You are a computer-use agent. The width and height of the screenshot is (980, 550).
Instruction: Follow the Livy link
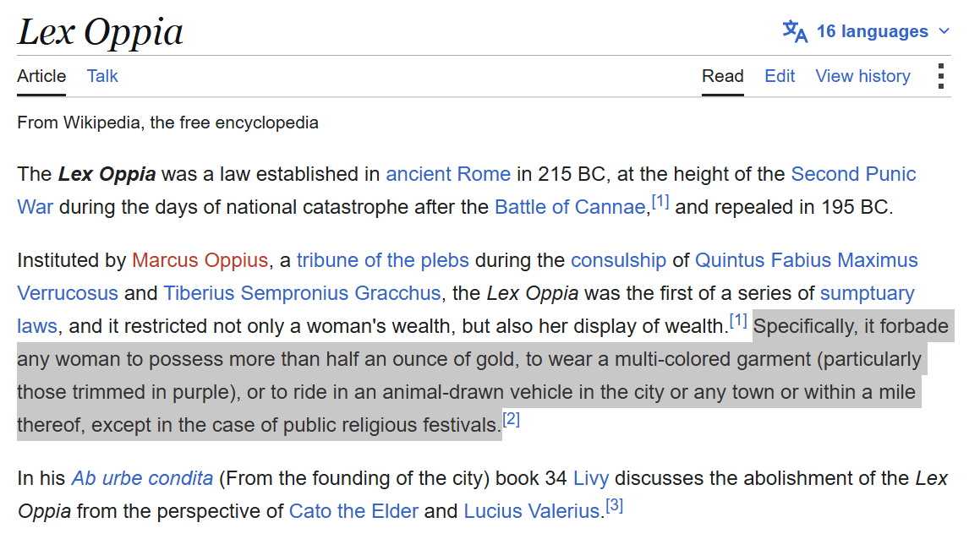pos(591,478)
